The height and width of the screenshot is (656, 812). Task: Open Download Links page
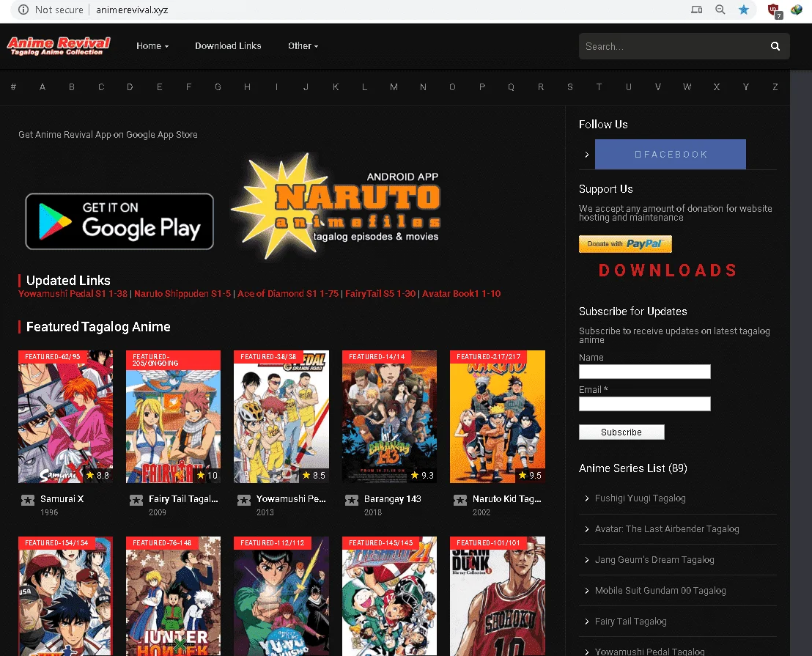tap(228, 46)
